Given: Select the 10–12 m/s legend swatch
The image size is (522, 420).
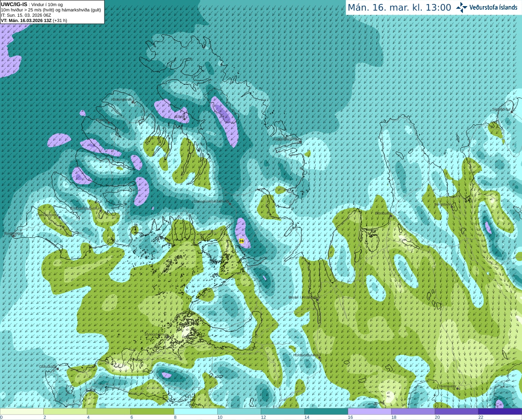Looking at the screenshot, I should [239, 411].
